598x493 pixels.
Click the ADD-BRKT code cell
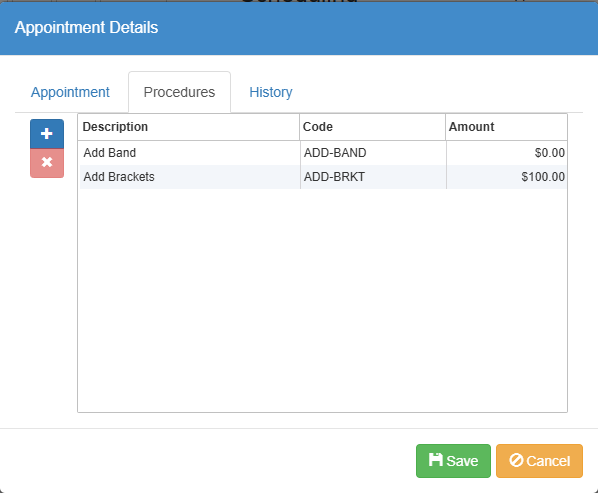[373, 177]
